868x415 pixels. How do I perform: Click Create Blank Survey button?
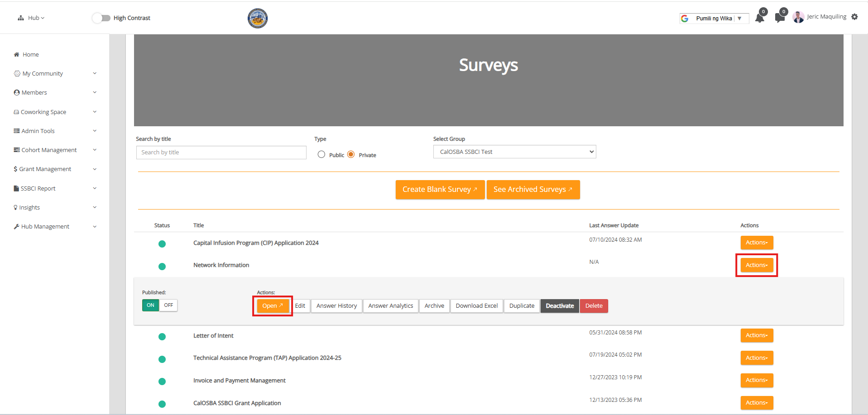click(440, 190)
